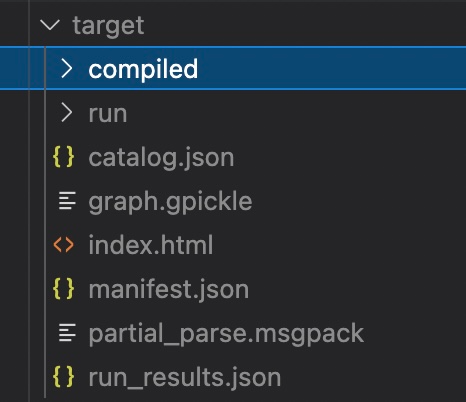Click the partial_parse.msgpack lines file icon
This screenshot has height=402, width=466.
coord(67,333)
